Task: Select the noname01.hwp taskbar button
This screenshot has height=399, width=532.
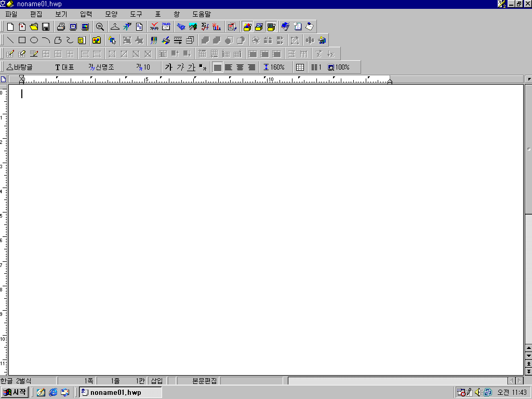Action: tap(121, 392)
